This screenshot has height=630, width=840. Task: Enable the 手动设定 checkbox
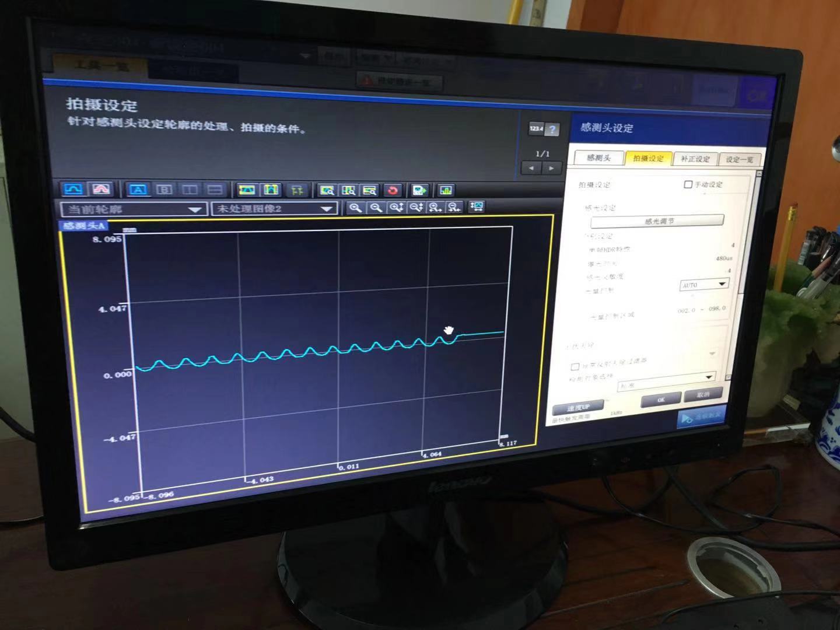tap(688, 184)
